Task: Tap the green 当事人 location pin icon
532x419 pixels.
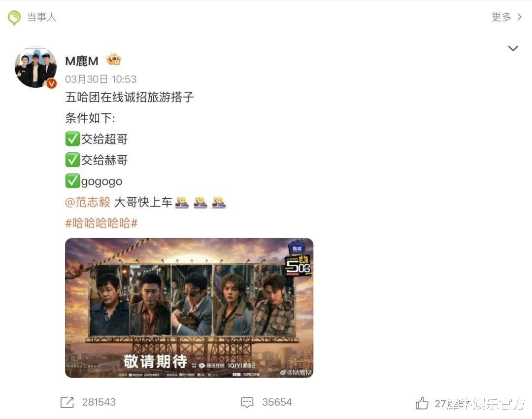Action: [14, 17]
